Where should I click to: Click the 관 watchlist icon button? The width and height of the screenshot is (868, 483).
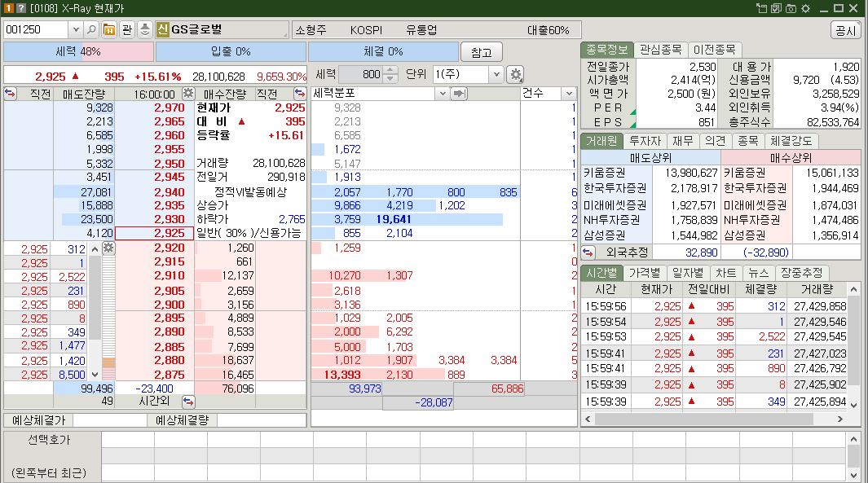tap(127, 29)
